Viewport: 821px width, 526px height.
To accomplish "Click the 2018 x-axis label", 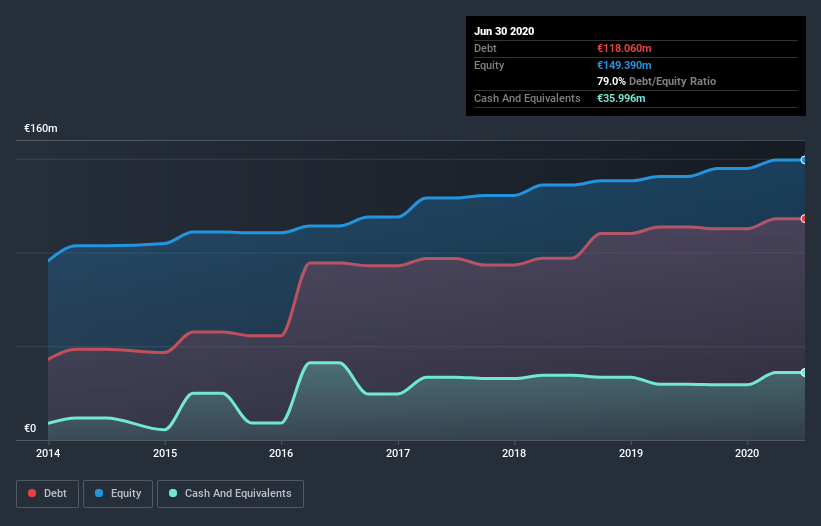I will click(x=514, y=453).
